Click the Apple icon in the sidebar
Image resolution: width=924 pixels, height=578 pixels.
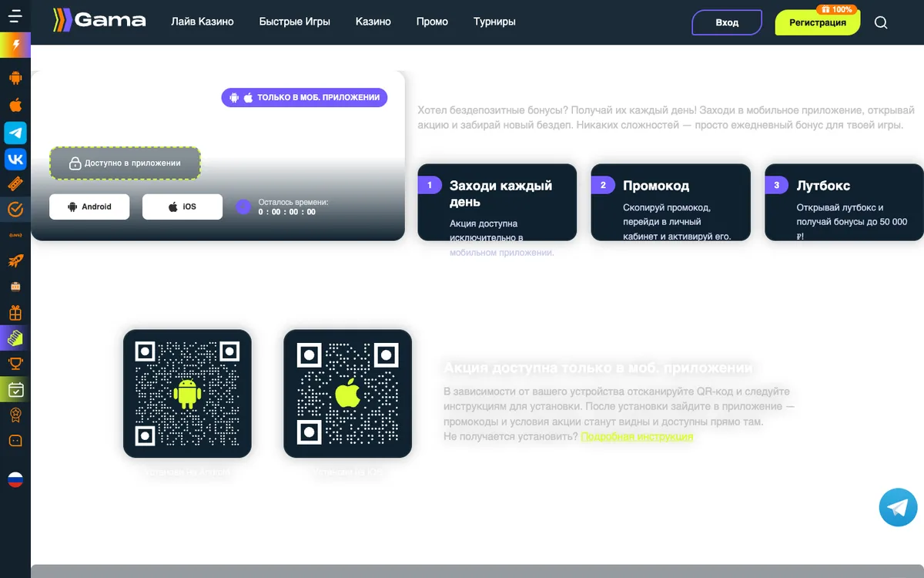(15, 105)
